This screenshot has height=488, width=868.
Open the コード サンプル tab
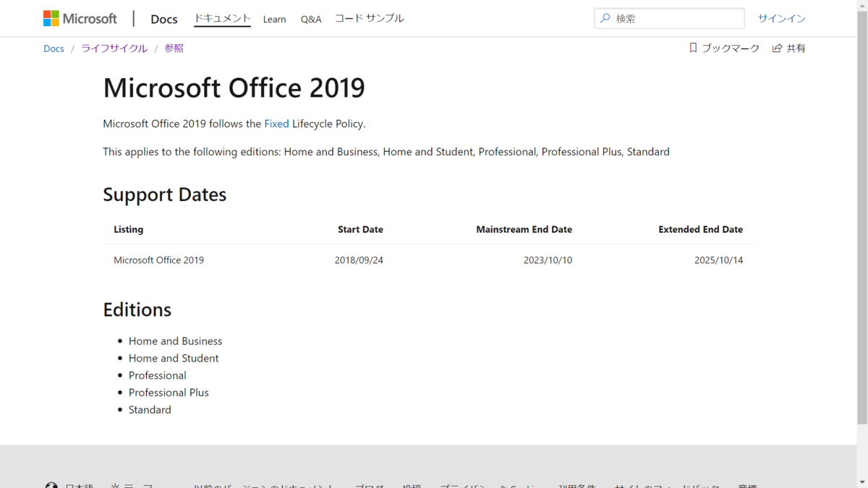click(369, 19)
